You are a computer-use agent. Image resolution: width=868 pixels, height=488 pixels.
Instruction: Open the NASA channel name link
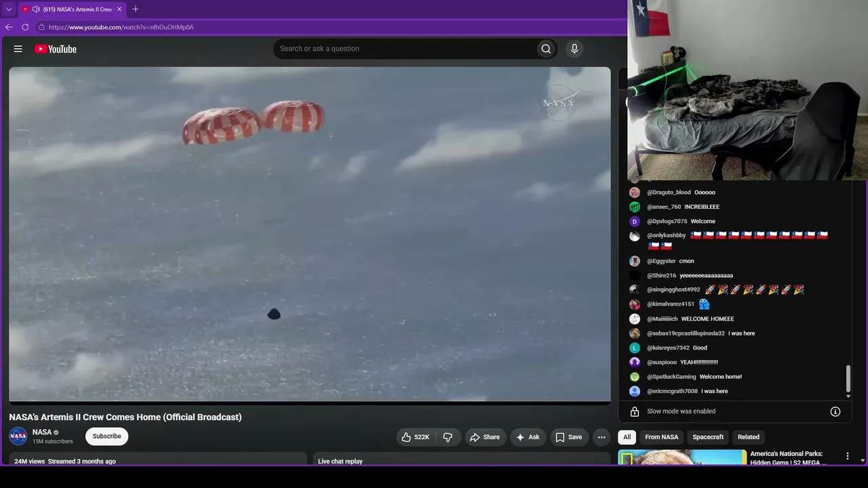(x=42, y=432)
